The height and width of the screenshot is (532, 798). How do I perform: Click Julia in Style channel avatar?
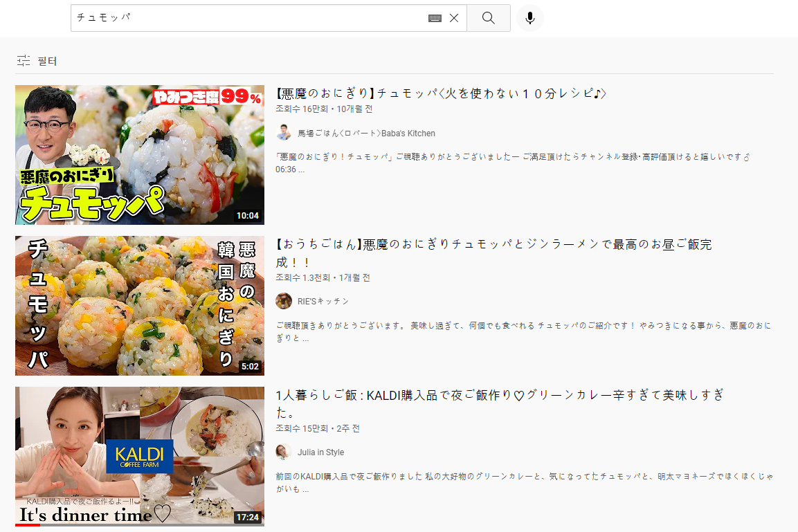click(x=283, y=452)
